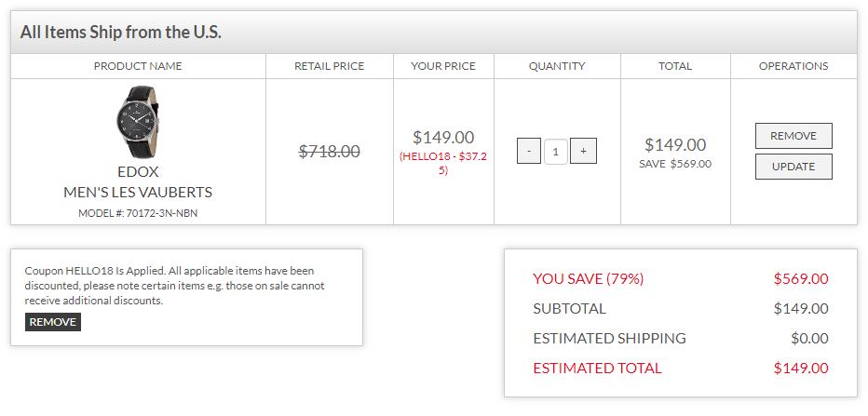868x416 pixels.
Task: Increase quantity with the plus button
Action: [583, 151]
